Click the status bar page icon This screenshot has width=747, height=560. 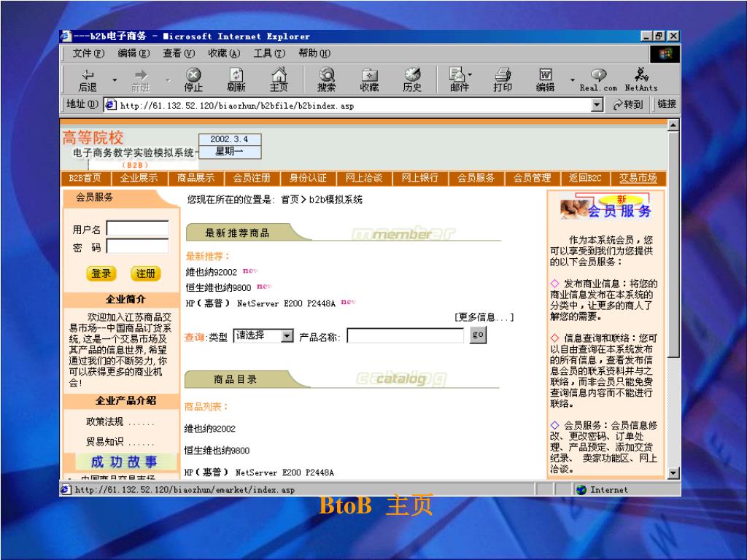66,489
